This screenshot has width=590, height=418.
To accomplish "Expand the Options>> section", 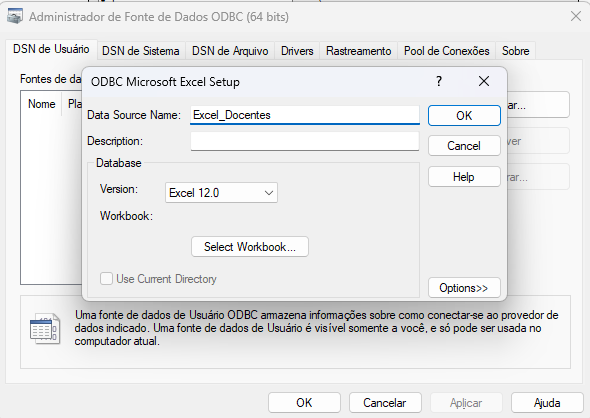I will [x=464, y=288].
